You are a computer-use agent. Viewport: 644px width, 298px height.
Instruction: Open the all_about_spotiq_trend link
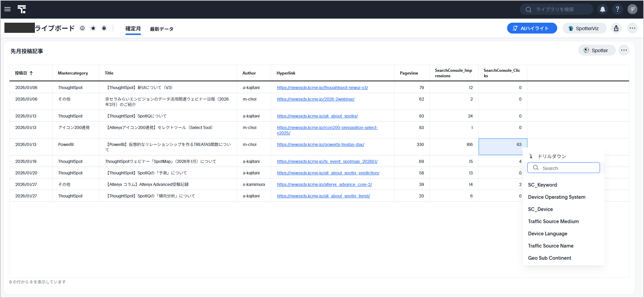(x=323, y=196)
